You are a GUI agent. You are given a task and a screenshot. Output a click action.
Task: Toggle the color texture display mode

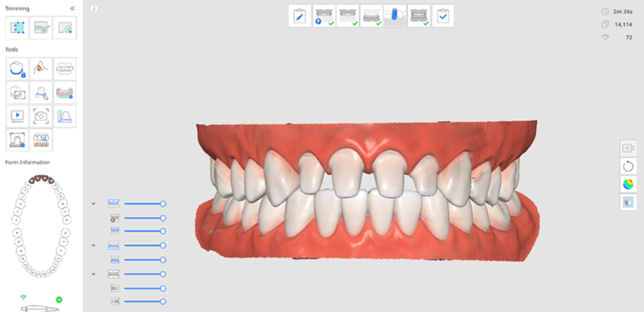628,185
